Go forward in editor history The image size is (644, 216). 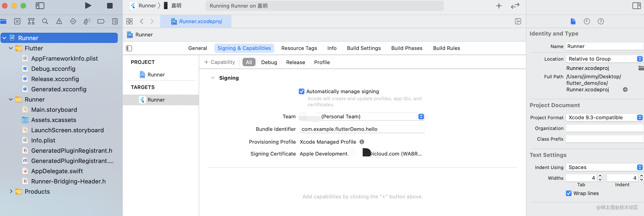tap(152, 21)
